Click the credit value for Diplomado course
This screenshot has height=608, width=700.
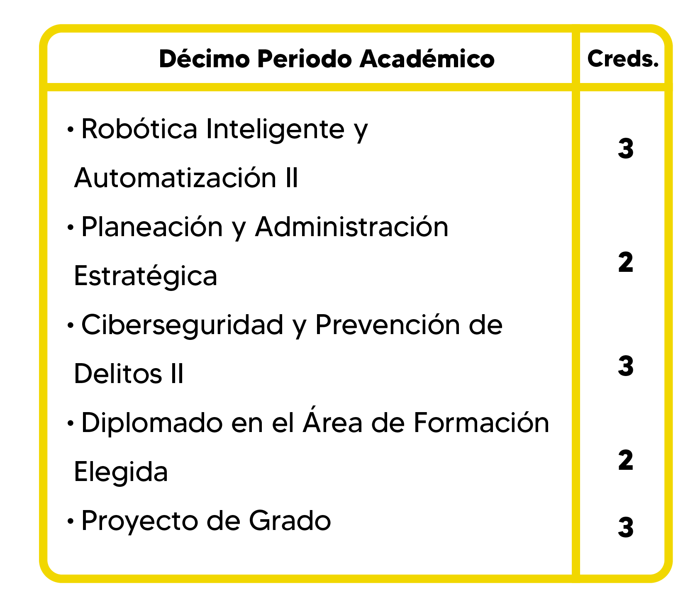(x=625, y=460)
